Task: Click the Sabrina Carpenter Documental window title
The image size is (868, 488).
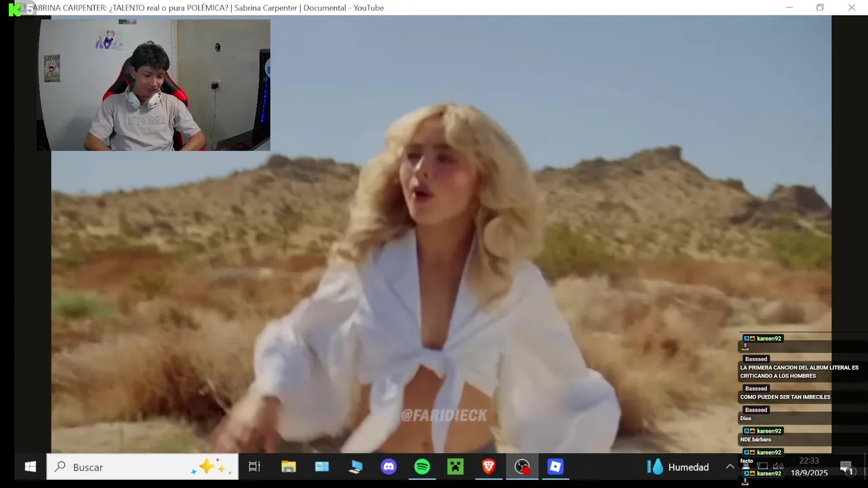Action: tap(208, 7)
